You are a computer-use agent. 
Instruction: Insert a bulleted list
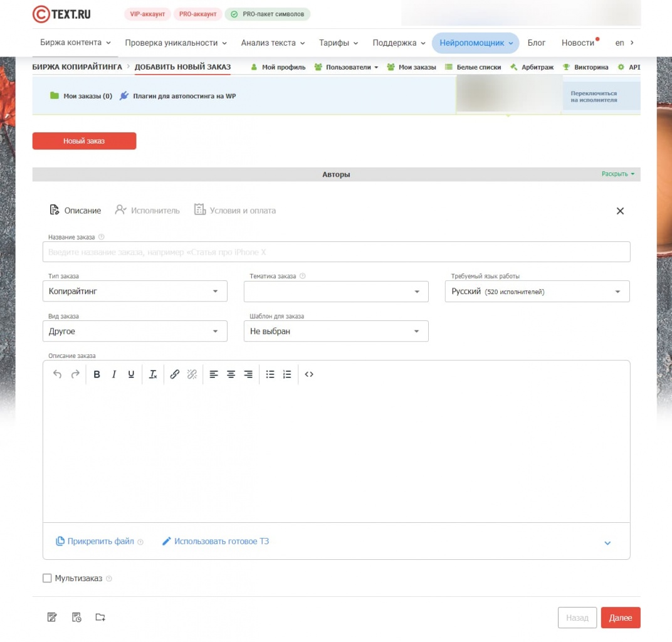point(270,374)
